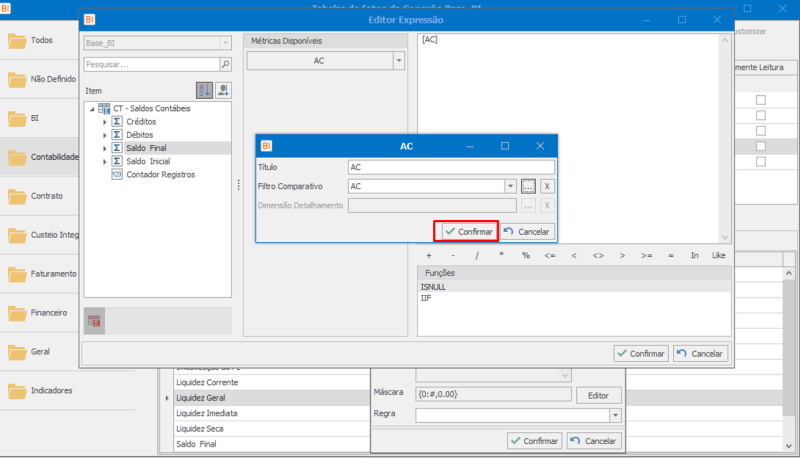Insert the greater-than-or-equal operator

(646, 256)
